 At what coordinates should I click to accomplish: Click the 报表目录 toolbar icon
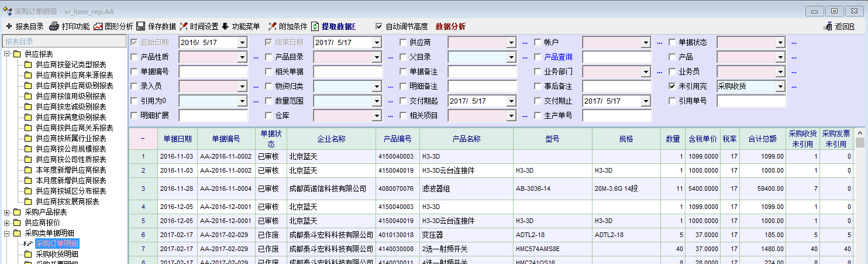click(9, 26)
